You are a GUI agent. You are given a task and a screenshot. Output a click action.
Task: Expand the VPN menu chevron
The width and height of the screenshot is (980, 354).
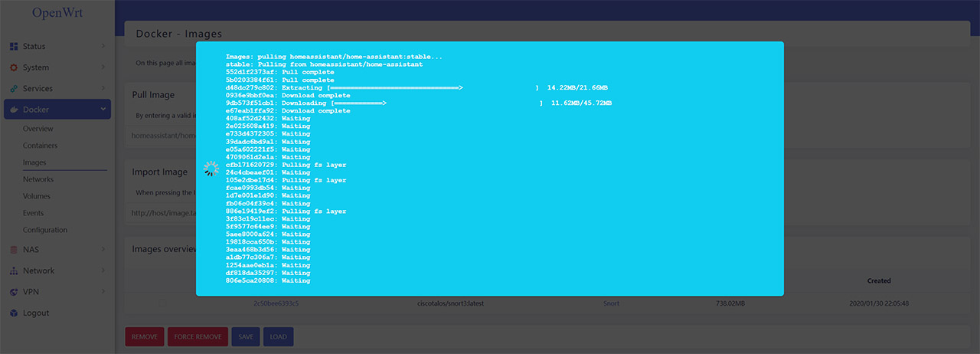(103, 292)
